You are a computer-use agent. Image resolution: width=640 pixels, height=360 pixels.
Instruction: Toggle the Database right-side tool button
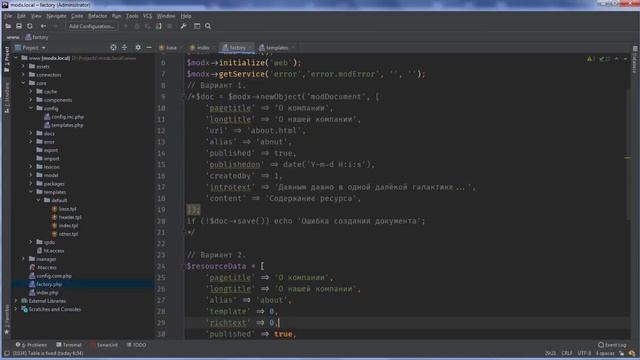635,60
